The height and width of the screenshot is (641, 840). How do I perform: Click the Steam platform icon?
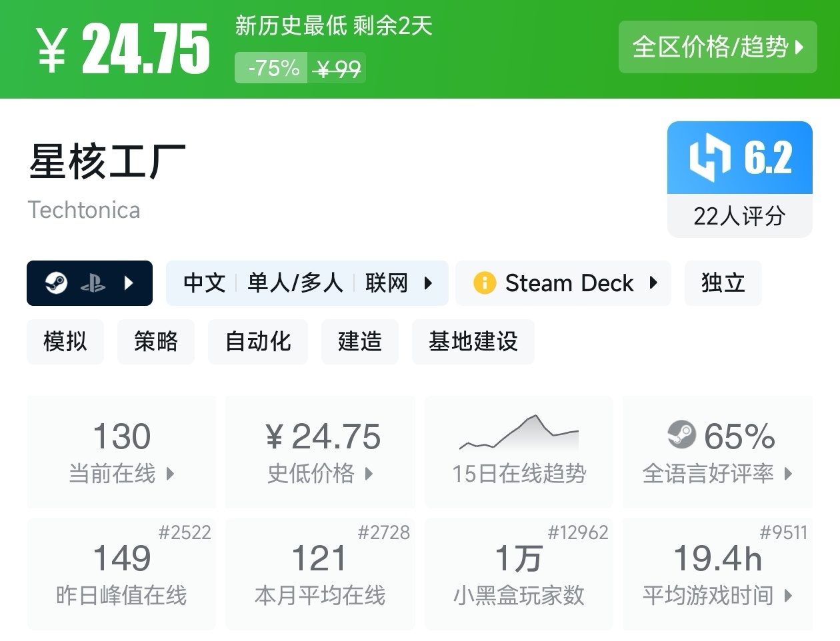(56, 283)
